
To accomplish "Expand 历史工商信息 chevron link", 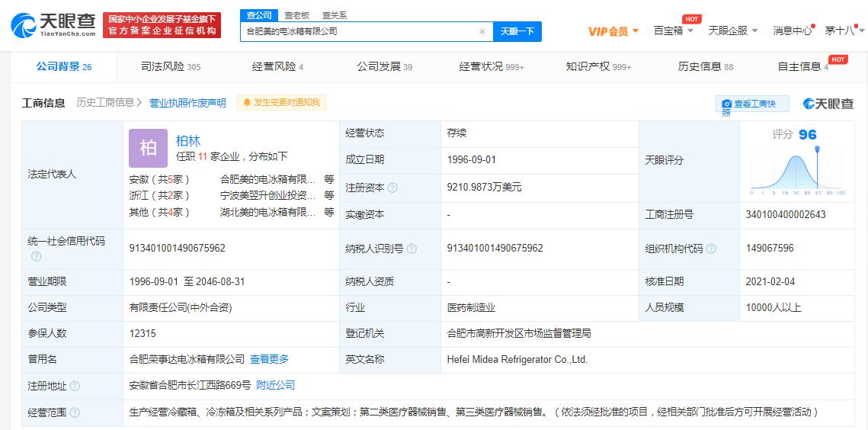I will [x=109, y=102].
